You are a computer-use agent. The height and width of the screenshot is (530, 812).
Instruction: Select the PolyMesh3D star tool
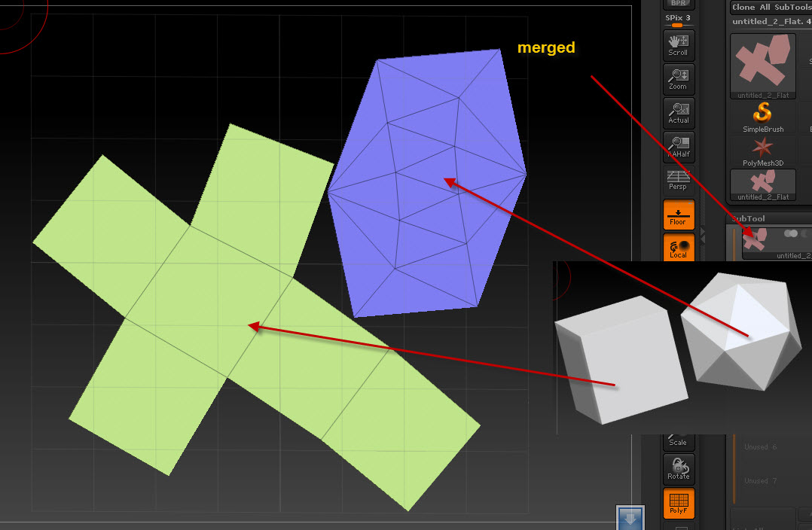pyautogui.click(x=763, y=151)
